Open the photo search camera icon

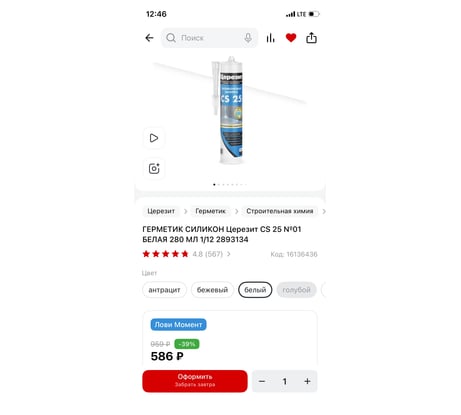click(154, 168)
